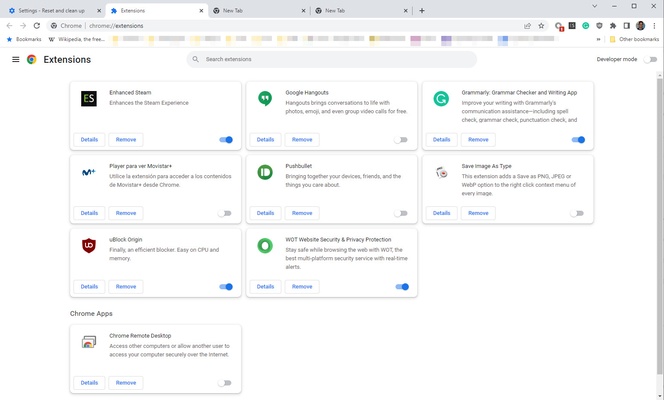The width and height of the screenshot is (664, 400).
Task: Click the search magnifier icon in Search extensions
Action: (195, 59)
